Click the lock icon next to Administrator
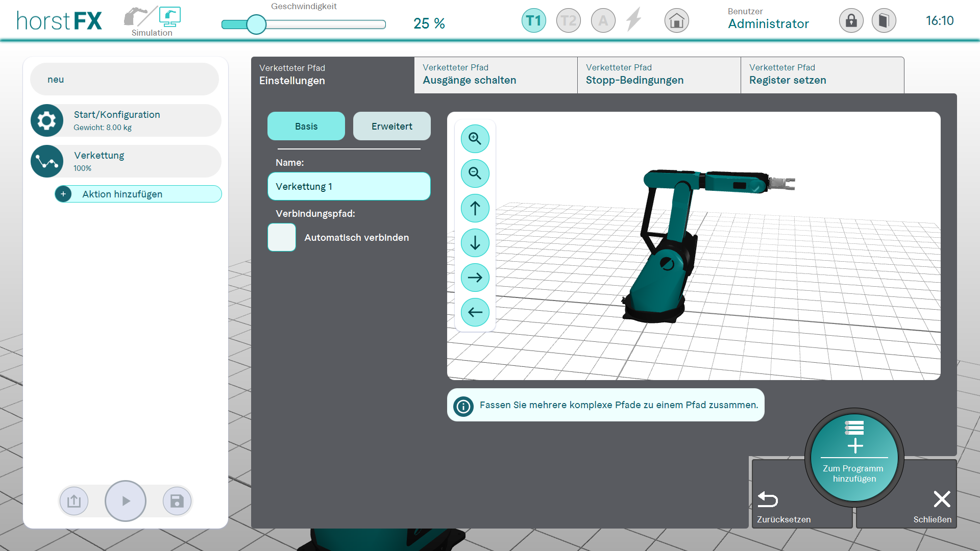 851,21
